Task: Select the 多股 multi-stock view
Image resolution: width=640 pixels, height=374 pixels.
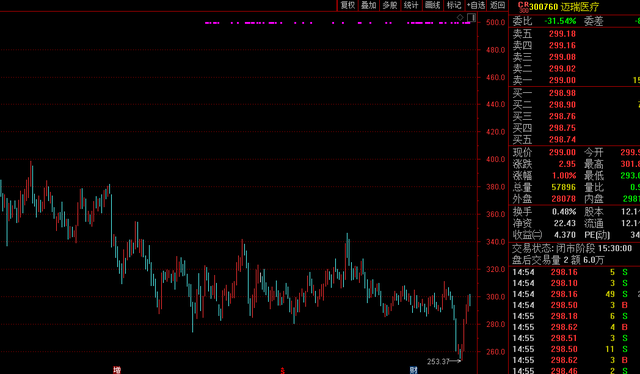Action: coord(390,5)
